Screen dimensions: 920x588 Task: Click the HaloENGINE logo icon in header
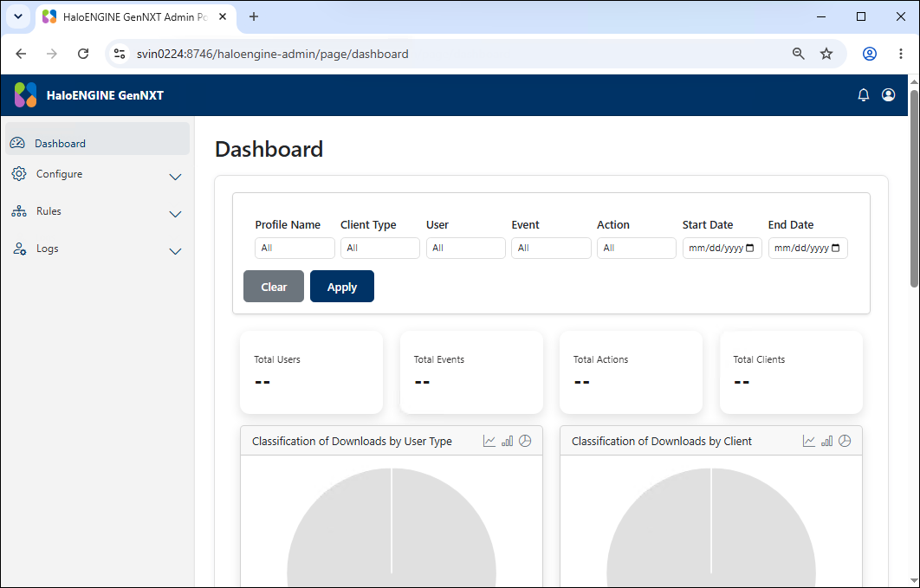[x=25, y=95]
